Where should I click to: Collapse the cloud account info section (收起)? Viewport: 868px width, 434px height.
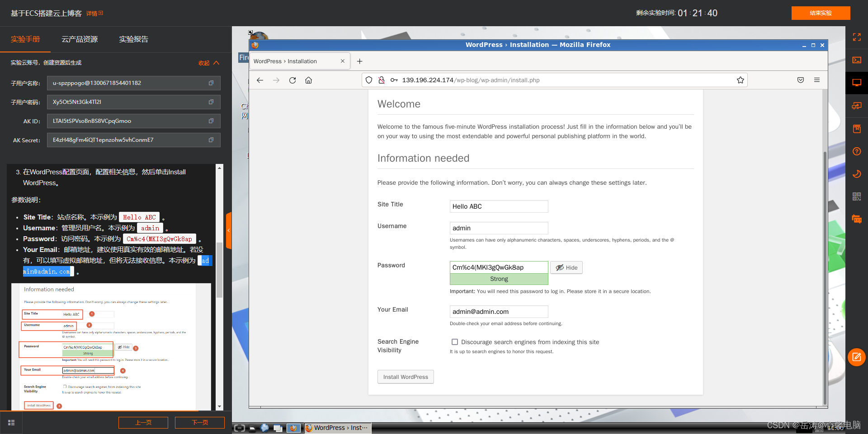[x=209, y=63]
